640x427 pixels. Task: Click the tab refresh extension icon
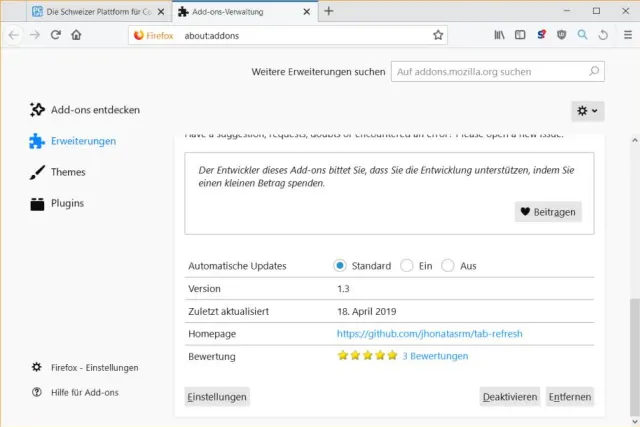point(603,35)
